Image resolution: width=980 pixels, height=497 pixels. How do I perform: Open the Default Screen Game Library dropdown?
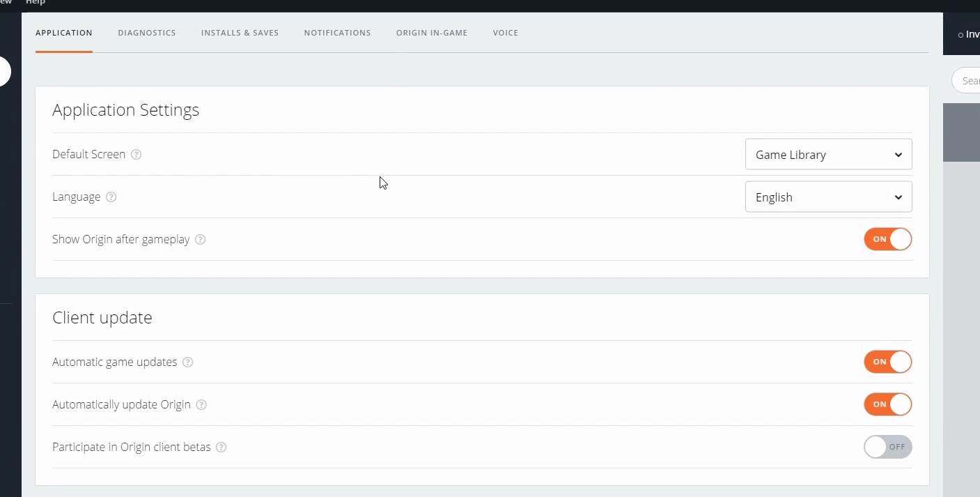click(829, 155)
